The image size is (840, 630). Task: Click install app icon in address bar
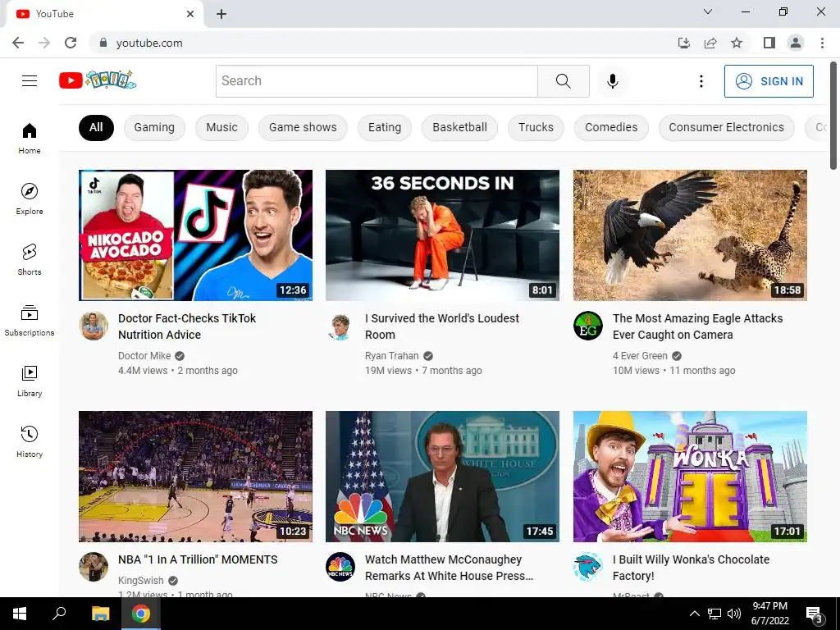click(x=684, y=43)
